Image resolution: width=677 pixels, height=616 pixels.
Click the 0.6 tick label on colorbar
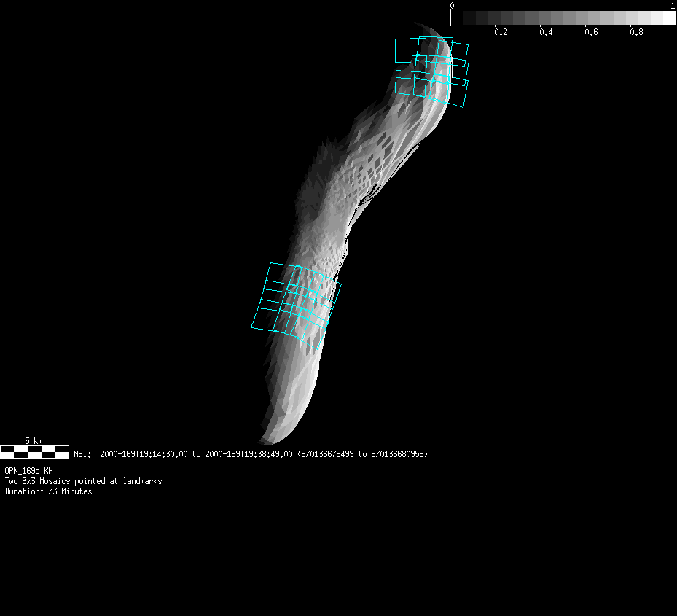click(591, 32)
